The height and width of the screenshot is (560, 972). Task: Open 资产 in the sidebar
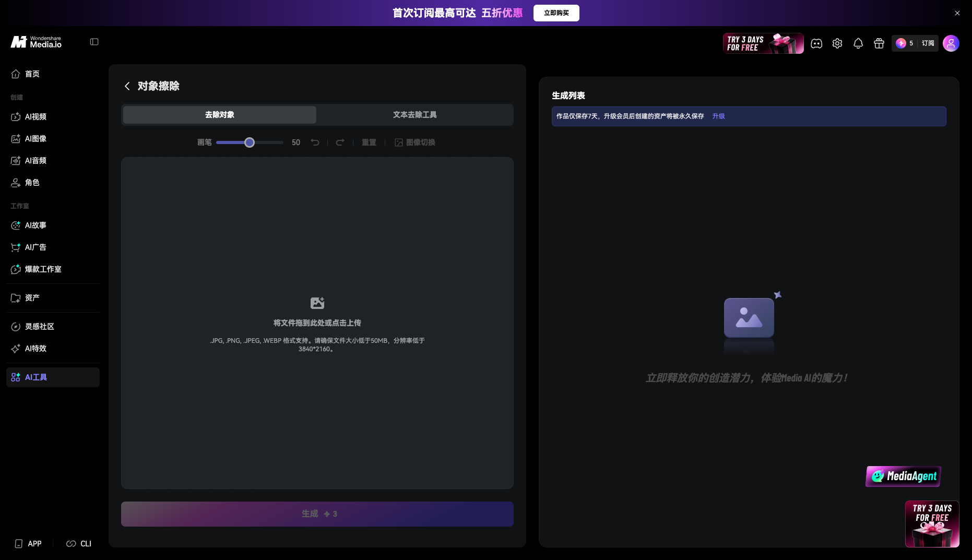pyautogui.click(x=53, y=297)
